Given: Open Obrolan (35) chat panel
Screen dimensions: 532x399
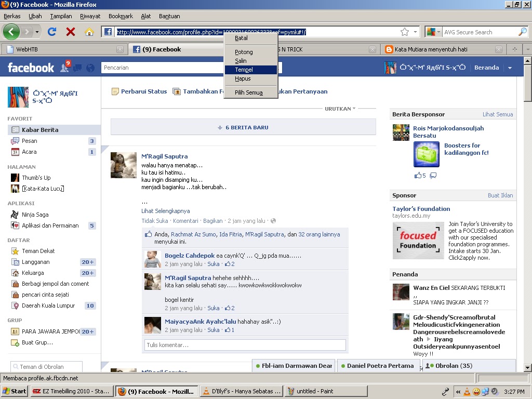Looking at the screenshot, I should pyautogui.click(x=470, y=366).
